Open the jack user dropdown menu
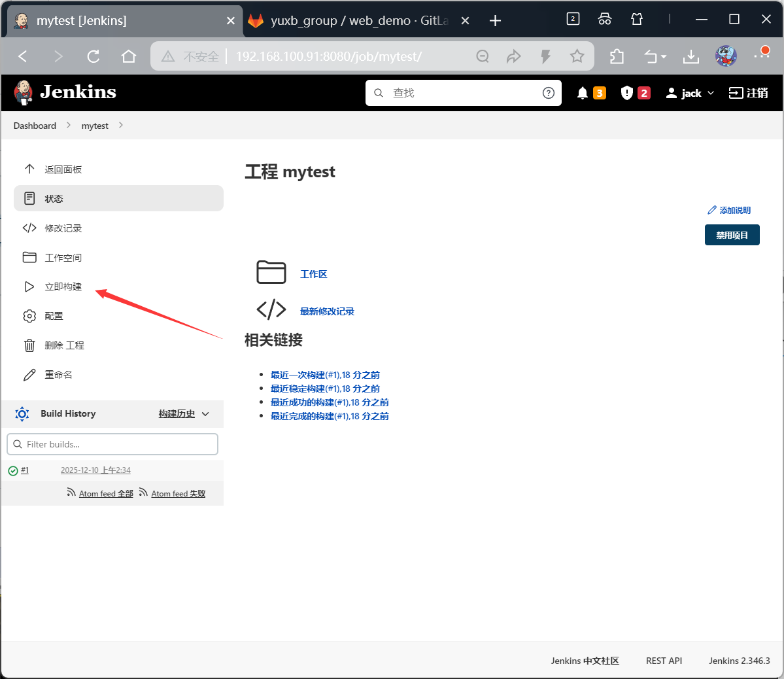The height and width of the screenshot is (679, 784). [689, 93]
